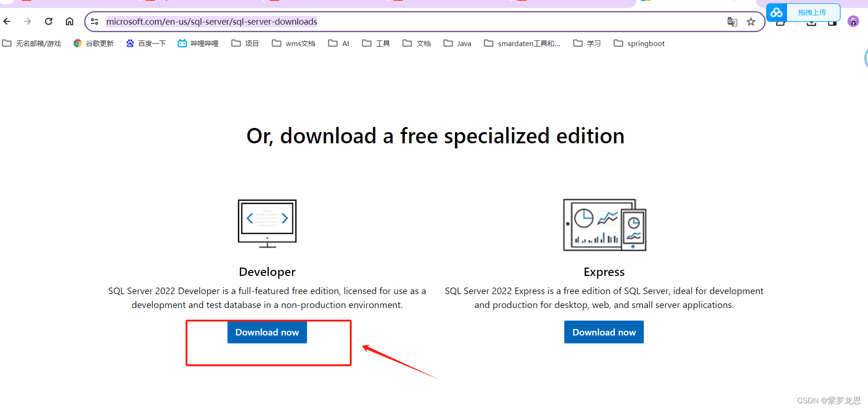Open the smardaten工具和... bookmark folder

522,43
